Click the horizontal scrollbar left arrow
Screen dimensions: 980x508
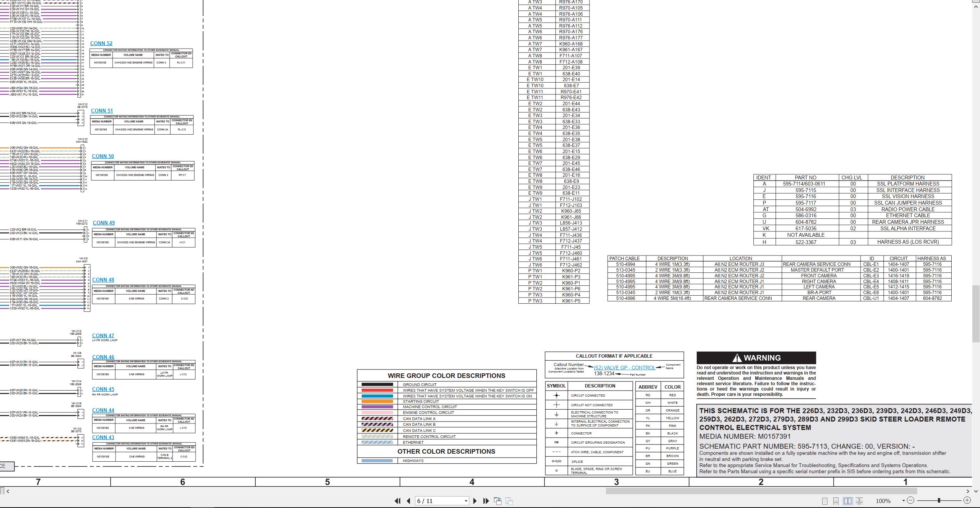click(8, 491)
